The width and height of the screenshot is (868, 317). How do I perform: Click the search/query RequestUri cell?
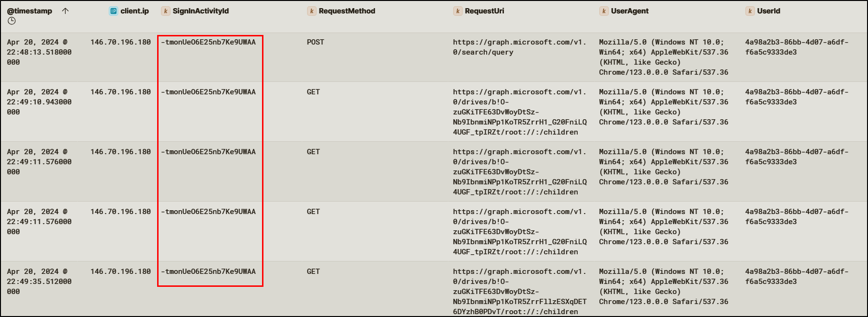[x=519, y=47]
